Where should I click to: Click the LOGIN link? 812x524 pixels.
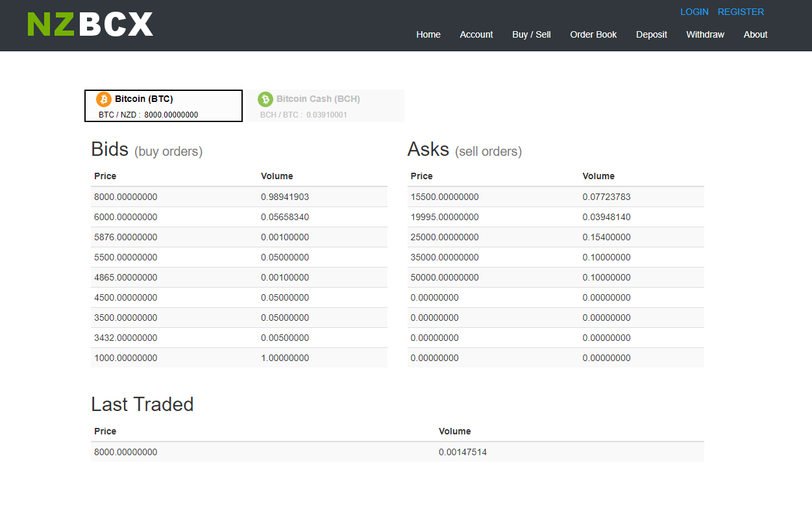(x=695, y=12)
